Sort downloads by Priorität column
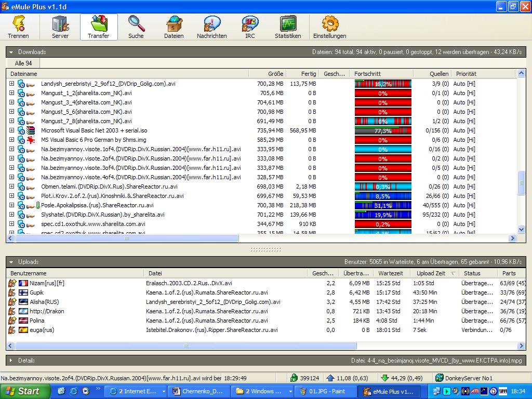 pos(483,74)
